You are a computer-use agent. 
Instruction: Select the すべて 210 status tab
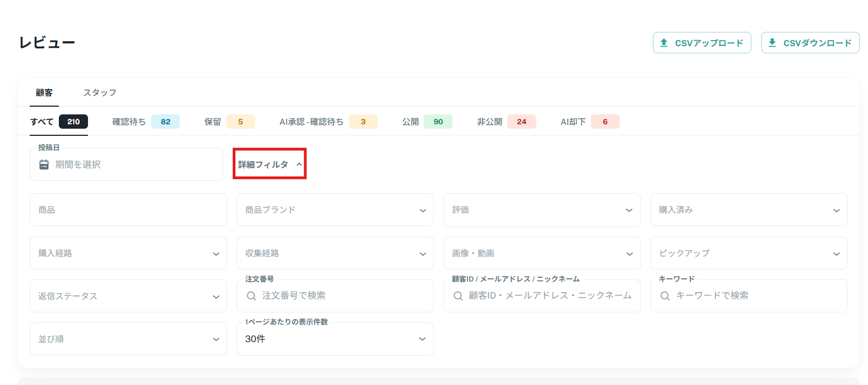point(59,122)
